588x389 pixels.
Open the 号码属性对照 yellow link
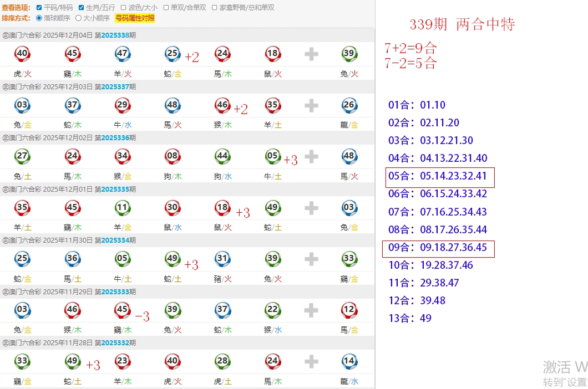point(135,18)
